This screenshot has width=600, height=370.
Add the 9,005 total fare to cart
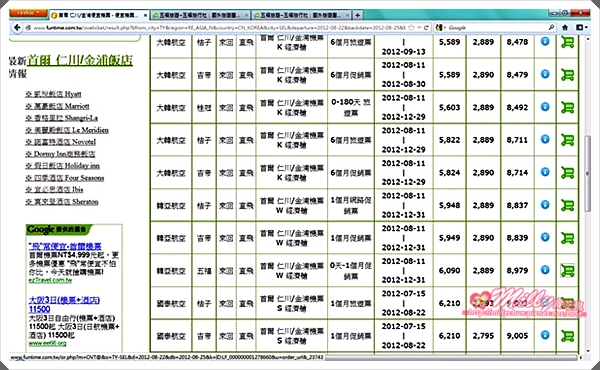[x=567, y=336]
